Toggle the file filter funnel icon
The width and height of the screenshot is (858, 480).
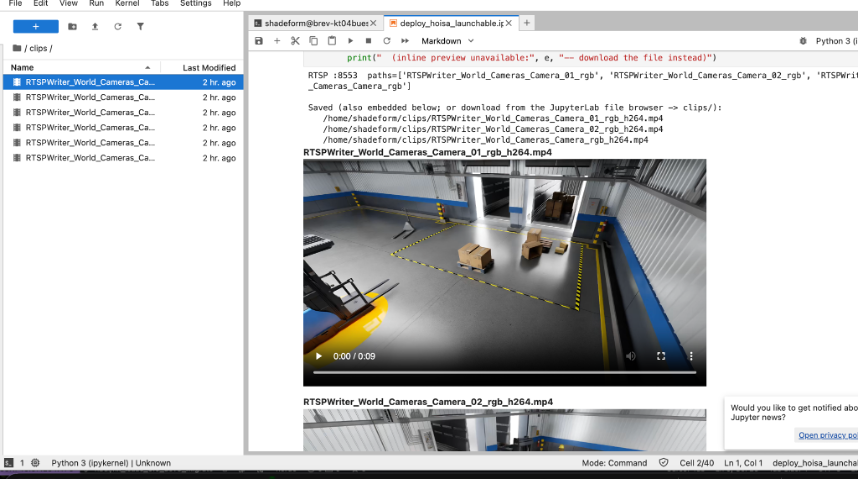coord(140,26)
